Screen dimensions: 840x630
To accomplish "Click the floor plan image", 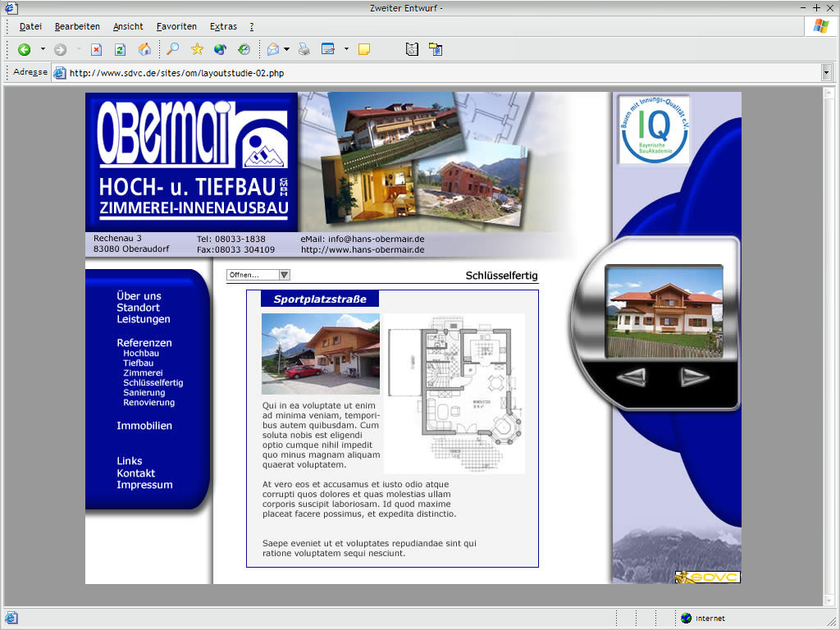I will (454, 393).
